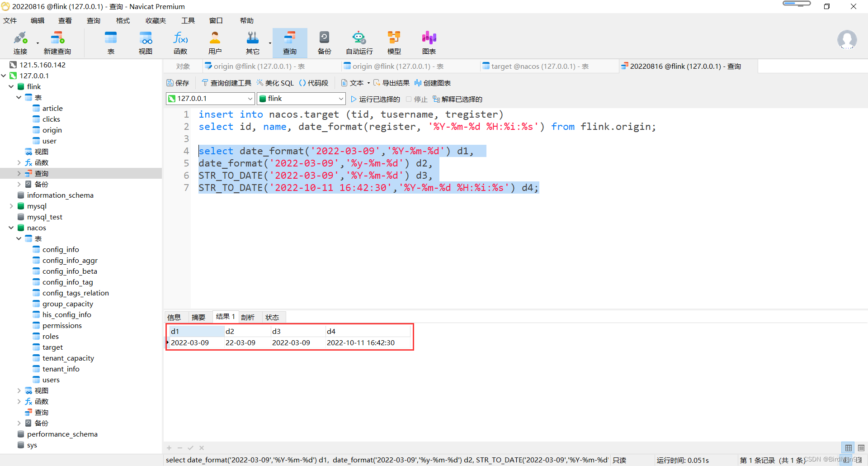Click the d2 result column header
Viewport: 868px width, 466px height.
coord(247,332)
